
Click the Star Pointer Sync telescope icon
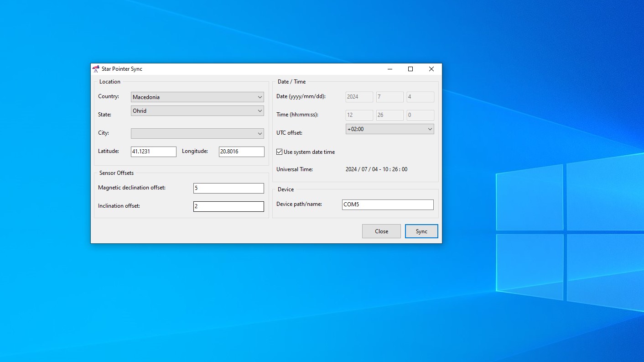96,69
